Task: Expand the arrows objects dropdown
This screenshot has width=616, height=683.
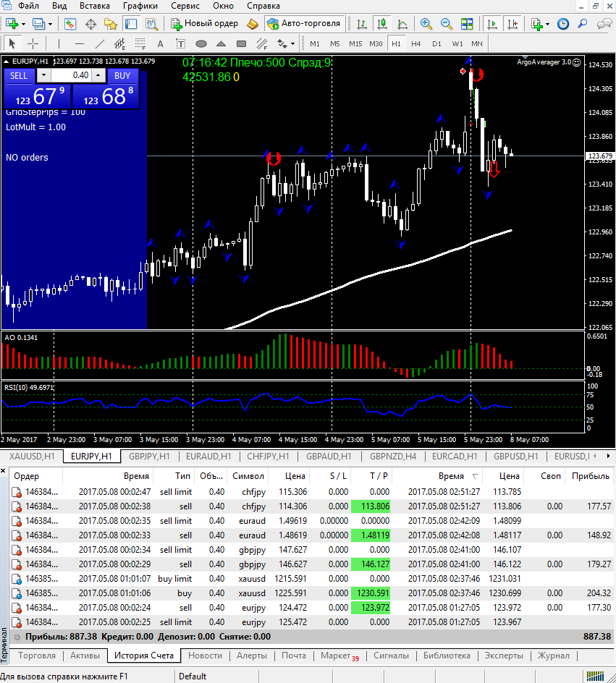Action: [292, 44]
